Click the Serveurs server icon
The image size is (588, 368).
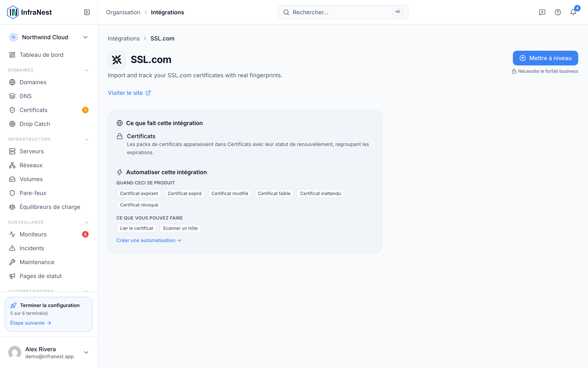point(12,151)
